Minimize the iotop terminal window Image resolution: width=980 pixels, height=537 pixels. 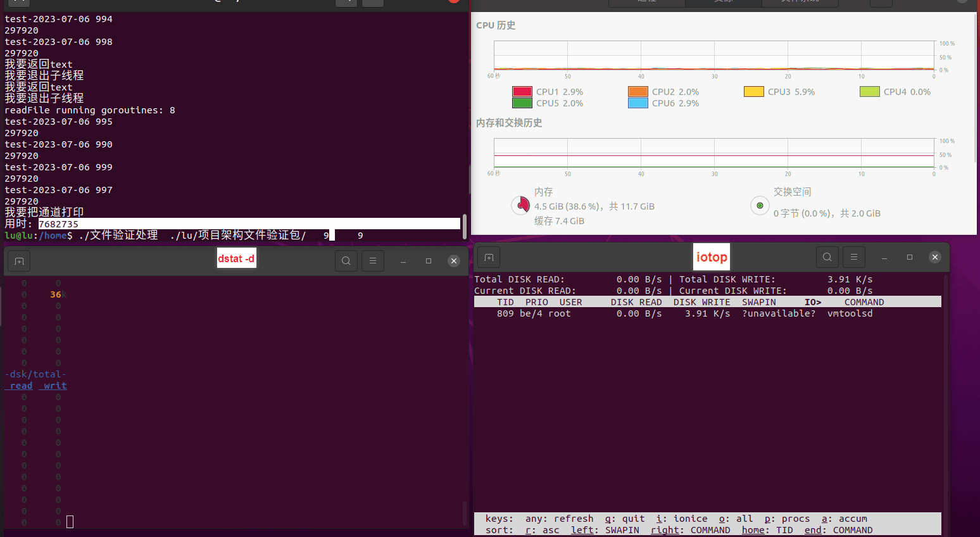[x=884, y=257]
